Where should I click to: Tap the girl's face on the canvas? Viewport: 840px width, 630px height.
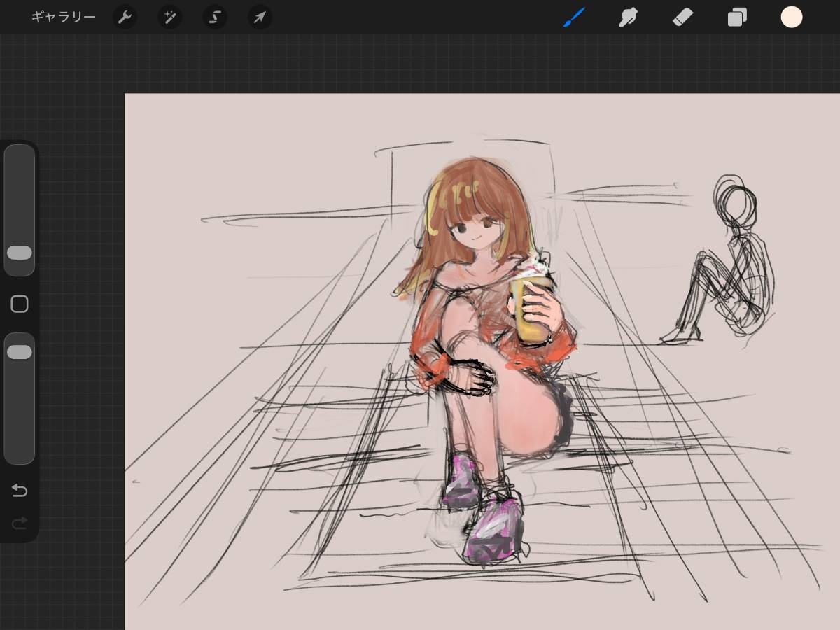tap(475, 227)
